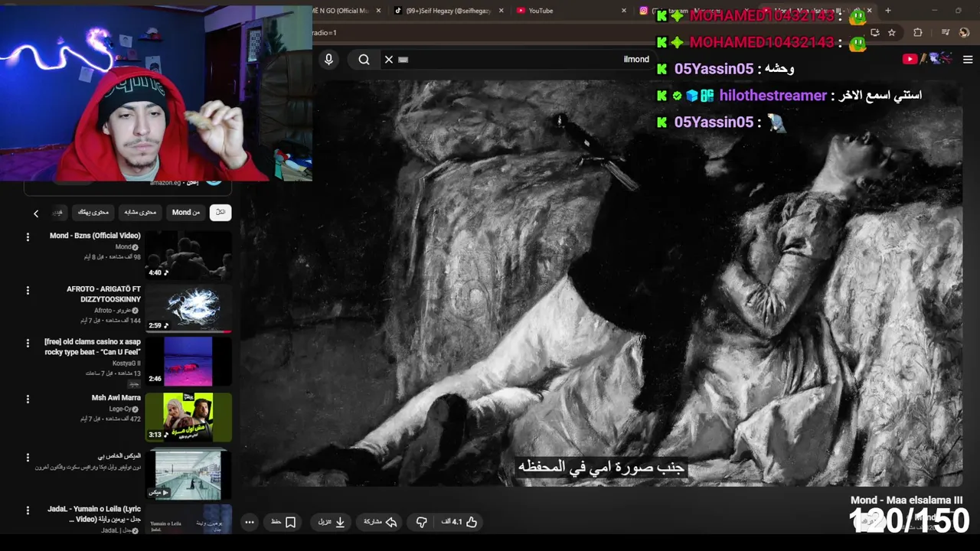Select the 'محتوى مشابه' filter chip
Viewport: 980px width, 551px height.
[140, 212]
